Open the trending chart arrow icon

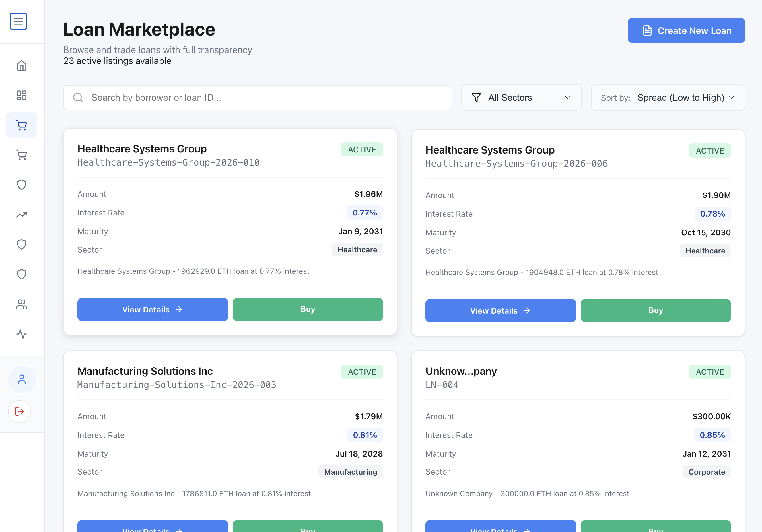pyautogui.click(x=22, y=215)
